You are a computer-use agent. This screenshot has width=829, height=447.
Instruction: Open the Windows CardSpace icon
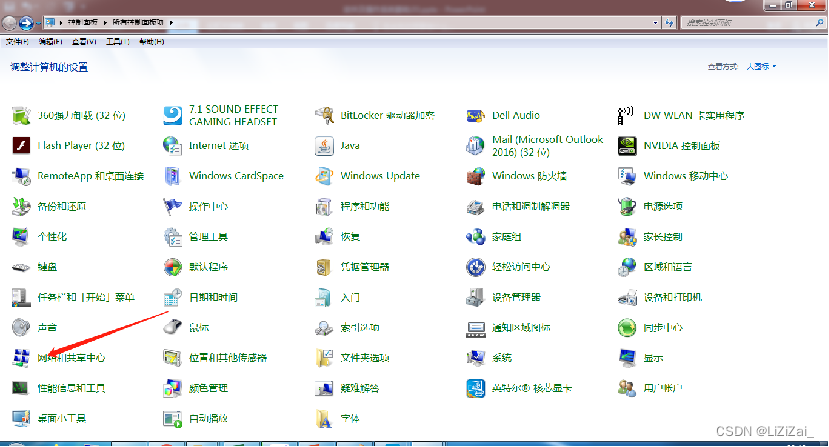tap(172, 176)
